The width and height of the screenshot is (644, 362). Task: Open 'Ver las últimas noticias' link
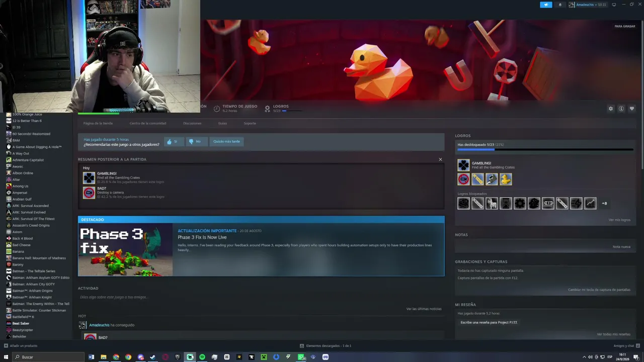click(424, 309)
